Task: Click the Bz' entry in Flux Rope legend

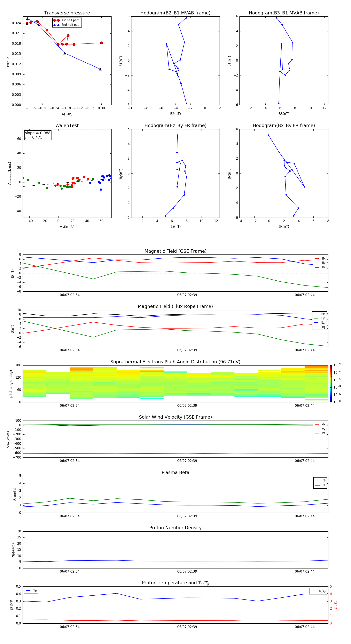Action: click(320, 323)
